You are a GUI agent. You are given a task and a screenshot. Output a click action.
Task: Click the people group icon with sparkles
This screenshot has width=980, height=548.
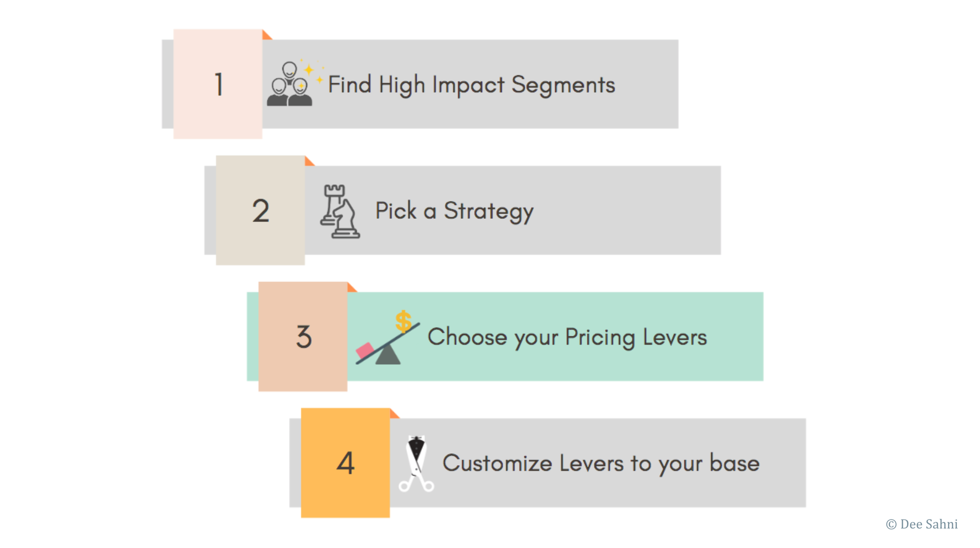tap(293, 84)
